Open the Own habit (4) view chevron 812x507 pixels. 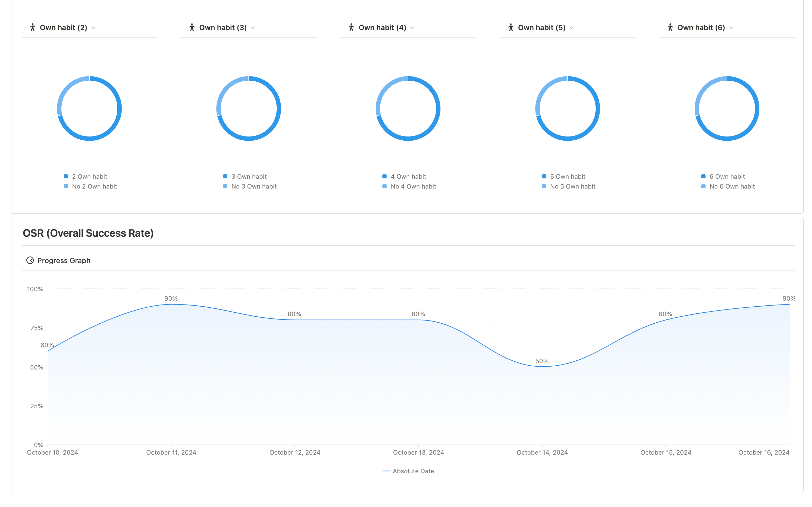coord(412,28)
